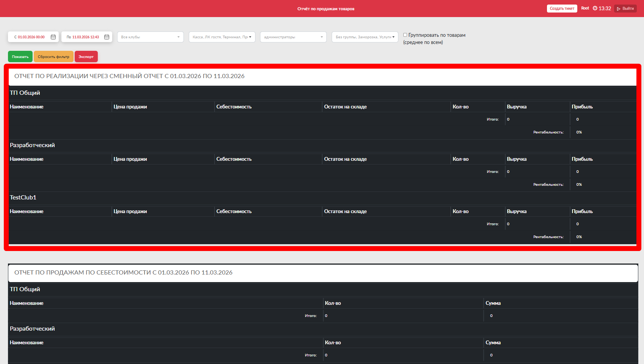Screen dimensions: 644x364
Task: Expand the Все клубы dropdown
Action: tap(150, 37)
